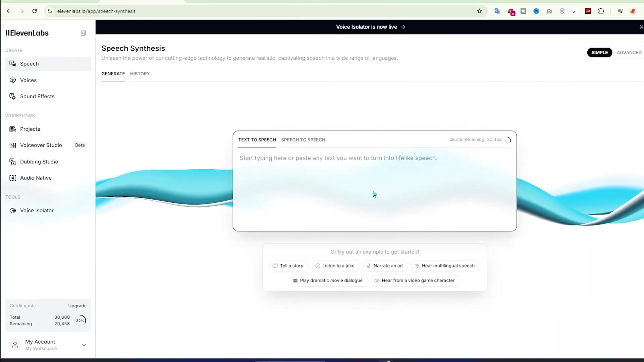
Task: Select the TEXT TO SPEECH tab
Action: 257,140
